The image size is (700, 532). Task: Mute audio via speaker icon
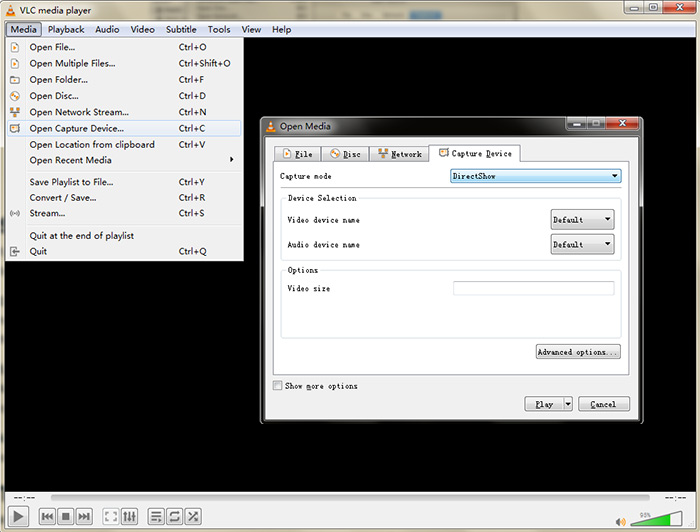point(621,521)
